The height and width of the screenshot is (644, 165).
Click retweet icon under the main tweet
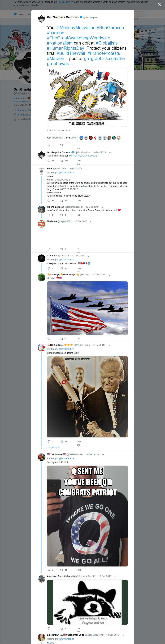[x=62, y=145]
